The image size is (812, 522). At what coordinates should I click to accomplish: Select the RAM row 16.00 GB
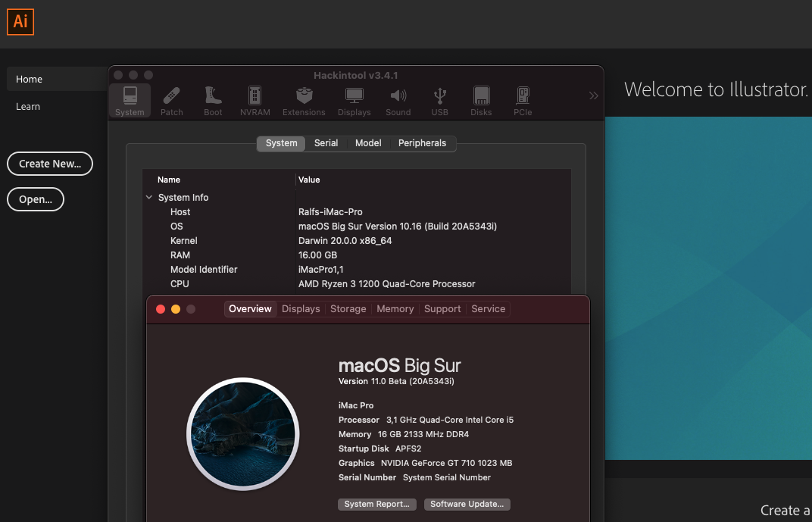click(x=357, y=255)
